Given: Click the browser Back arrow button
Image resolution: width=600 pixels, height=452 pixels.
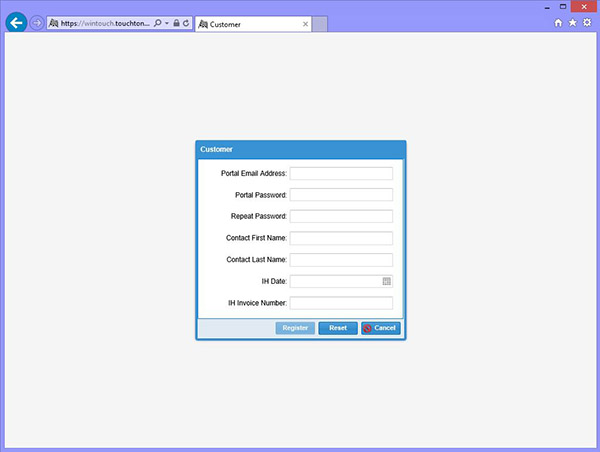Looking at the screenshot, I should 16,23.
